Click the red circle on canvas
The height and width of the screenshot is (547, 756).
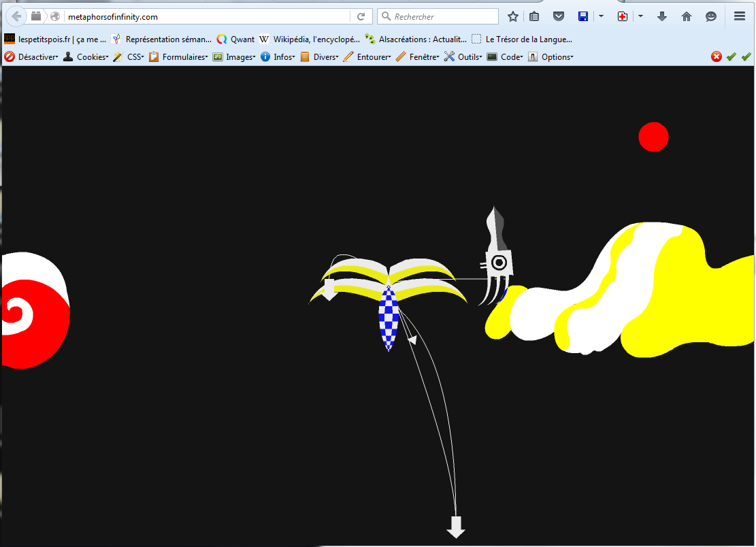653,137
